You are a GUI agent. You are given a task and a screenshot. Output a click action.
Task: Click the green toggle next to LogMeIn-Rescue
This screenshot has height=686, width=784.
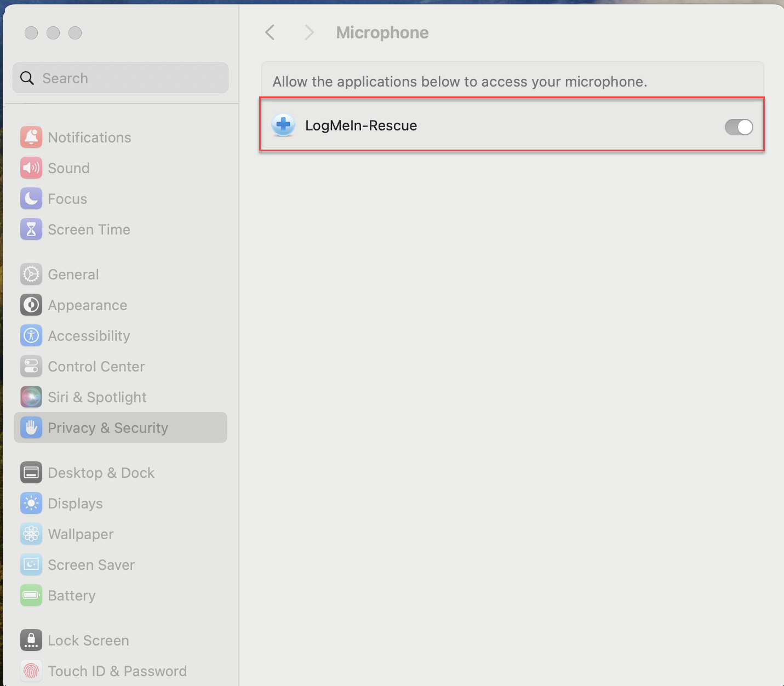coord(739,127)
